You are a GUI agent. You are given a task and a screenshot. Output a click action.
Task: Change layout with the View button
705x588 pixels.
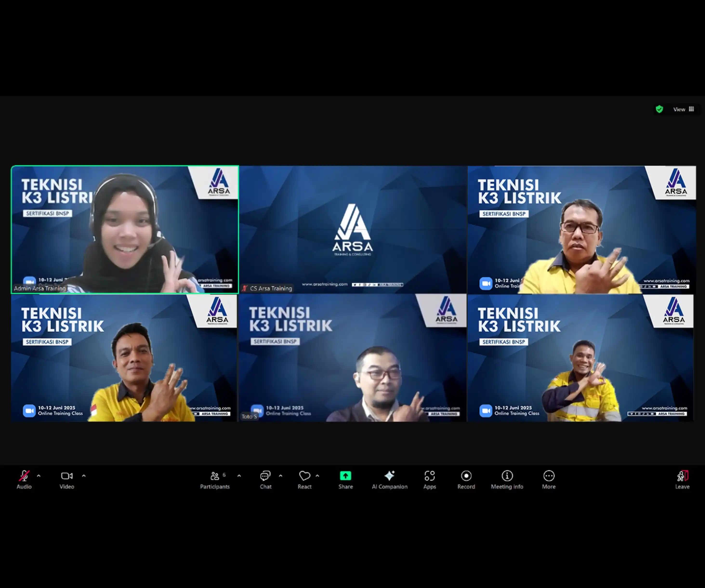[684, 109]
